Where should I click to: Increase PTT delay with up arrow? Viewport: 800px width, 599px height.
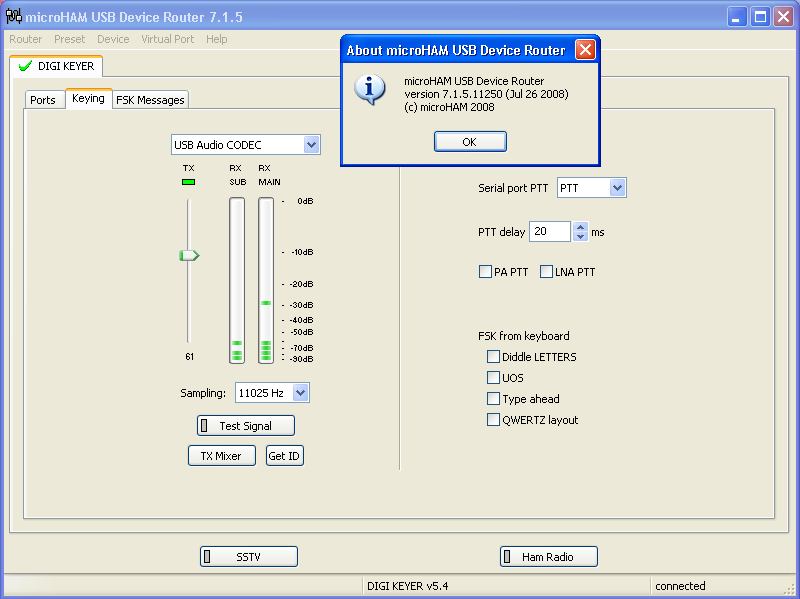click(x=580, y=228)
